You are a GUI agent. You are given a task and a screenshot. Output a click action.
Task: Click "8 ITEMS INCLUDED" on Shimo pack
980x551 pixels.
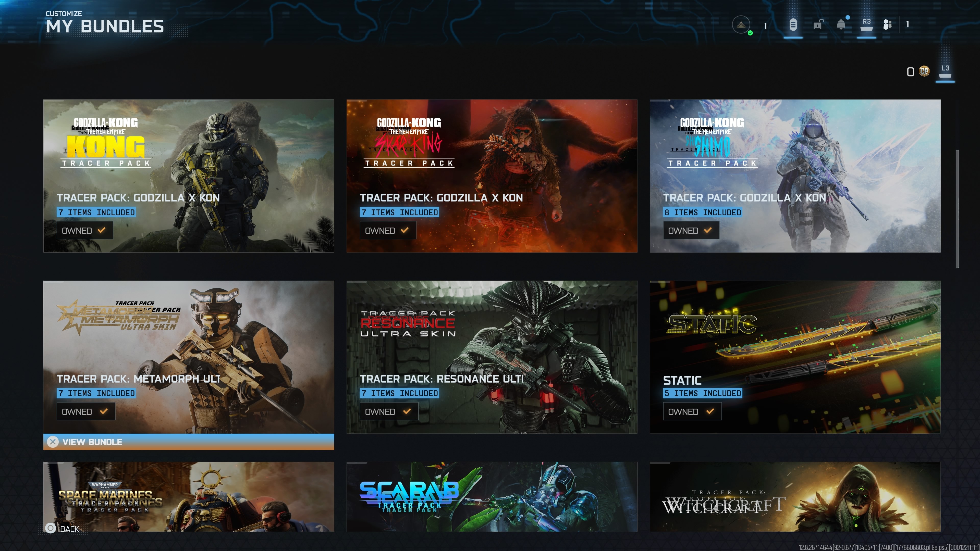[x=703, y=212]
